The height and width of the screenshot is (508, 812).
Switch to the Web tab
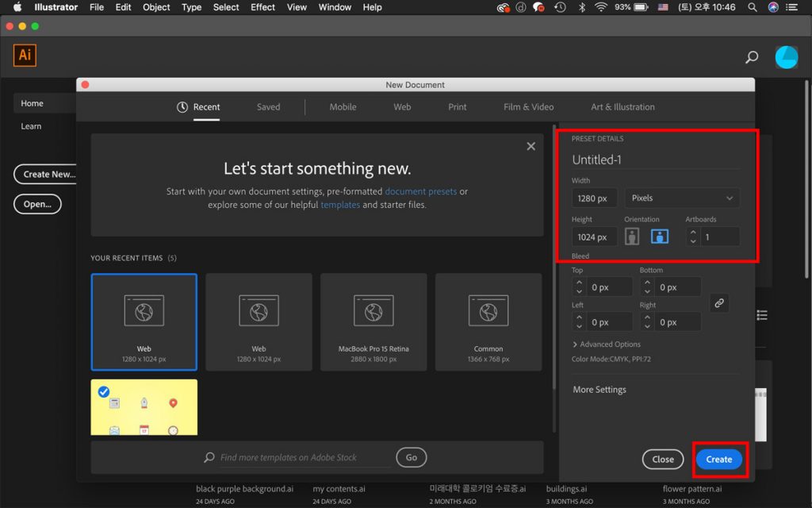click(402, 107)
